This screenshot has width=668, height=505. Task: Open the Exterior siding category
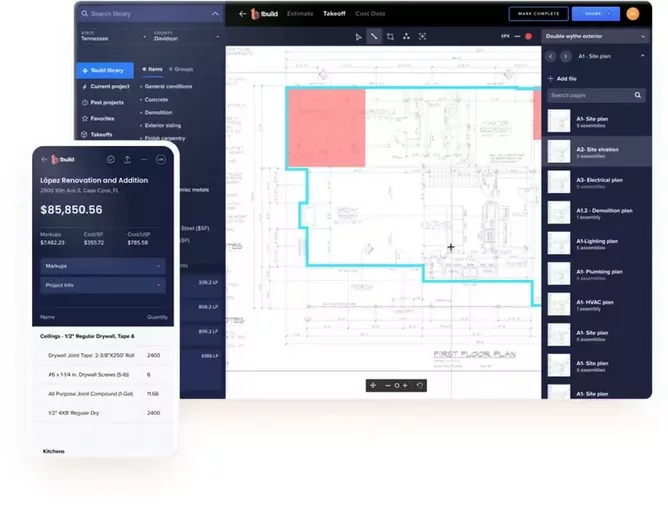(x=162, y=125)
